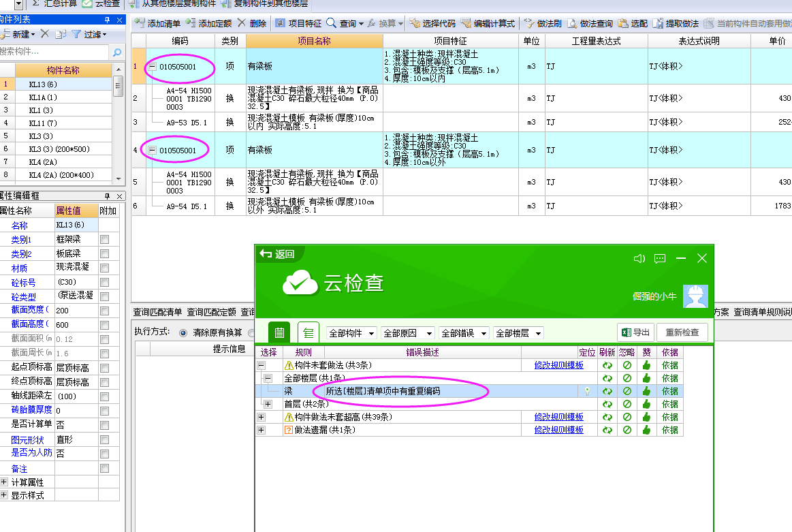792x532 pixels.
Task: Toggle the 附加 checkbox for 备注
Action: (105, 469)
